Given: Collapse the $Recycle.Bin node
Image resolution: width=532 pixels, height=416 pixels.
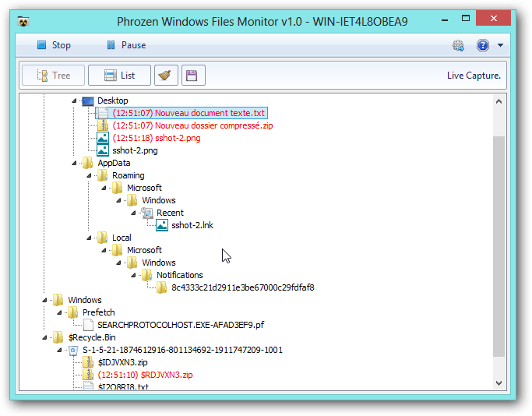Looking at the screenshot, I should pos(44,337).
